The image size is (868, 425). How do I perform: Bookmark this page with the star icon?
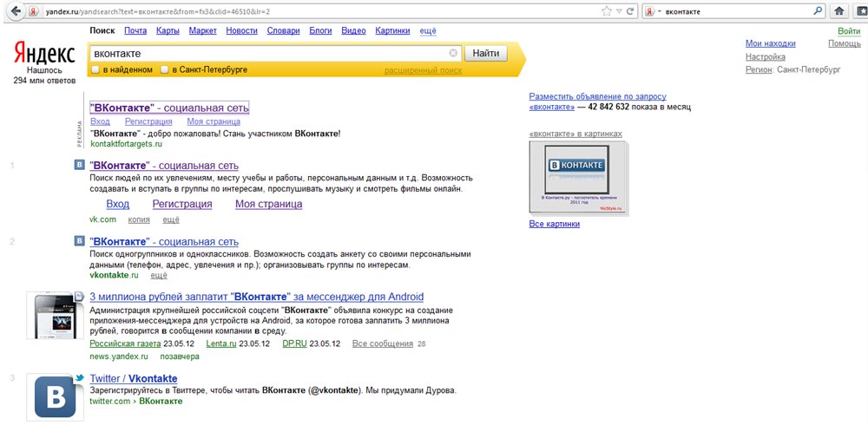point(607,12)
